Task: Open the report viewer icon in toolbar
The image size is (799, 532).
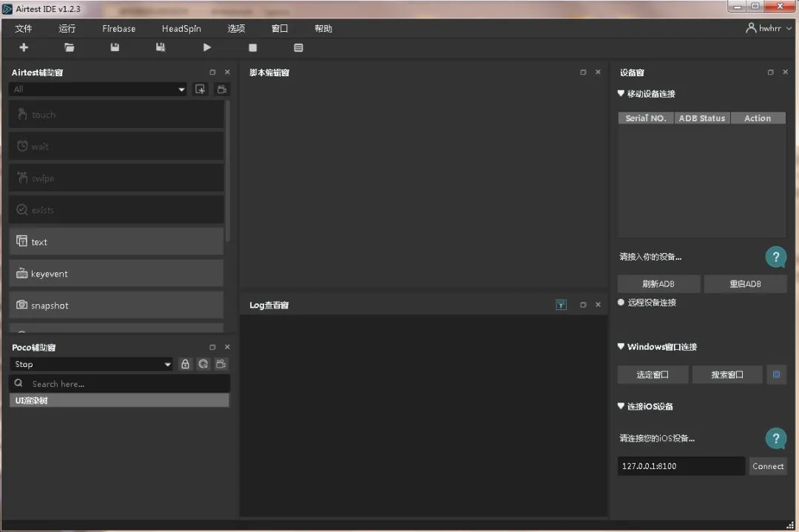Action: point(299,47)
